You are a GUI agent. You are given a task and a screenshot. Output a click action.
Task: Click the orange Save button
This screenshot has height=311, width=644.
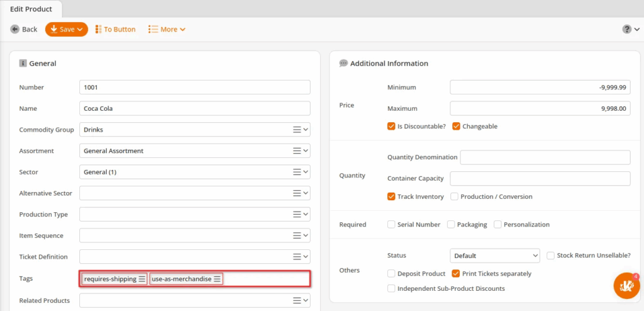click(x=66, y=30)
